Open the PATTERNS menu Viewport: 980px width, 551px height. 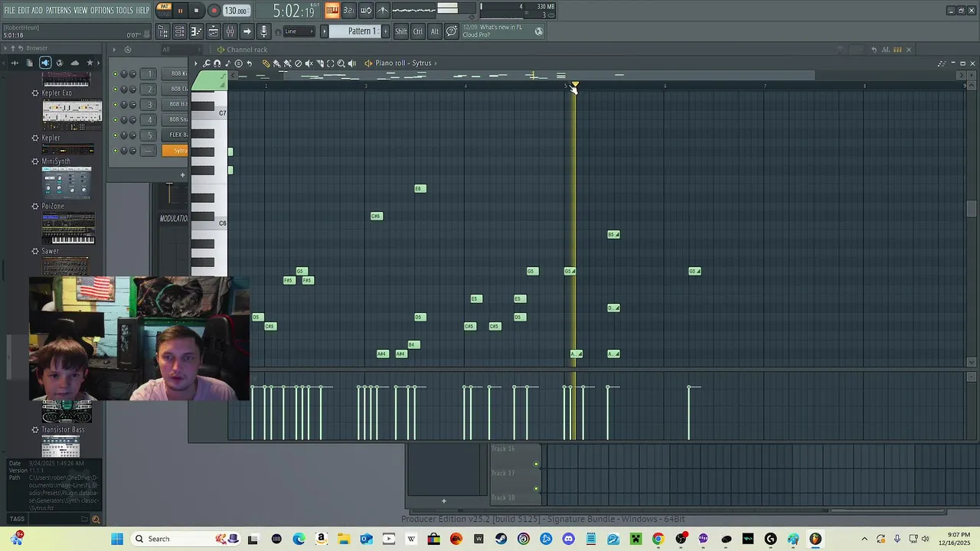click(58, 10)
